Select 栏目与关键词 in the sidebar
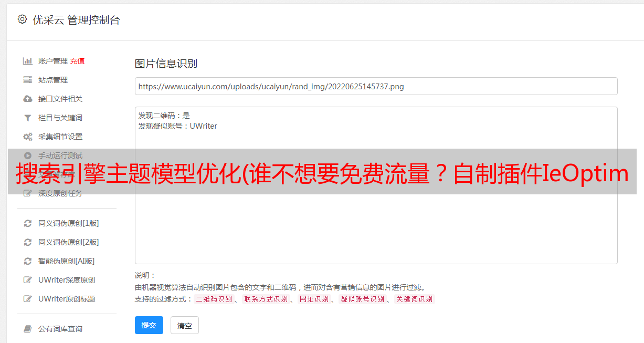The height and width of the screenshot is (343, 644). click(60, 118)
